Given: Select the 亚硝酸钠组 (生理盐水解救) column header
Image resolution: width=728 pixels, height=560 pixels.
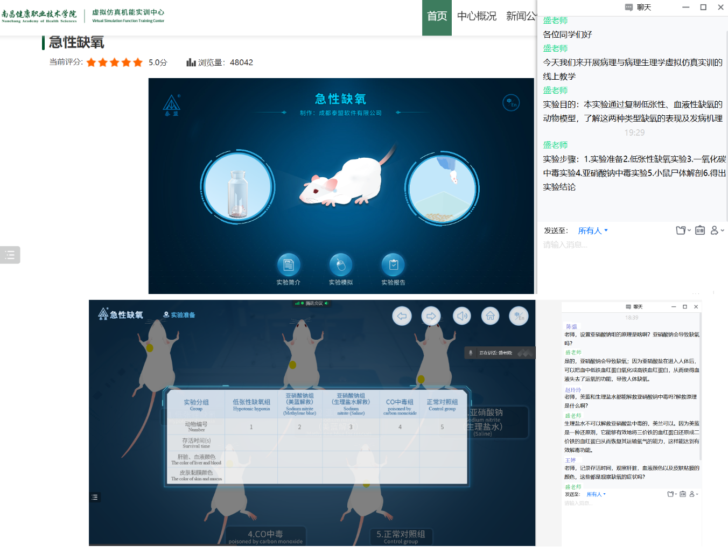Looking at the screenshot, I should pos(351,405).
